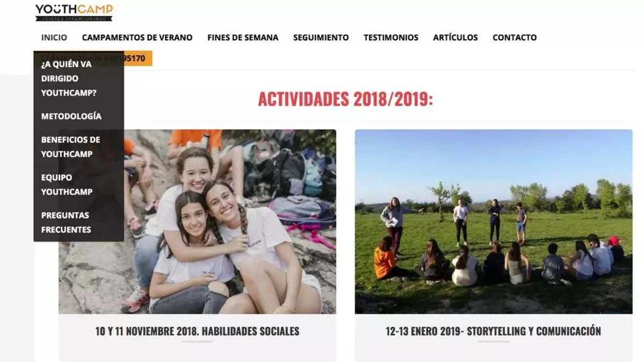This screenshot has height=362, width=644.
Task: Select Testimonios in navigation bar
Action: click(391, 38)
